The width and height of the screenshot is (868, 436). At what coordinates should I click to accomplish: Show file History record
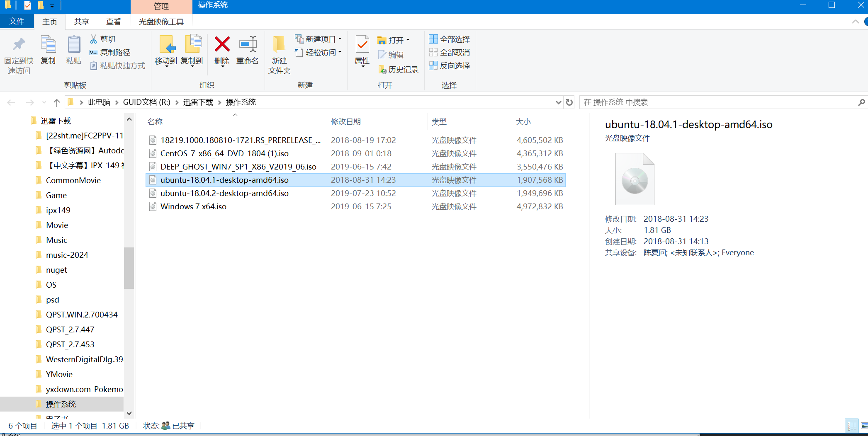coord(398,70)
